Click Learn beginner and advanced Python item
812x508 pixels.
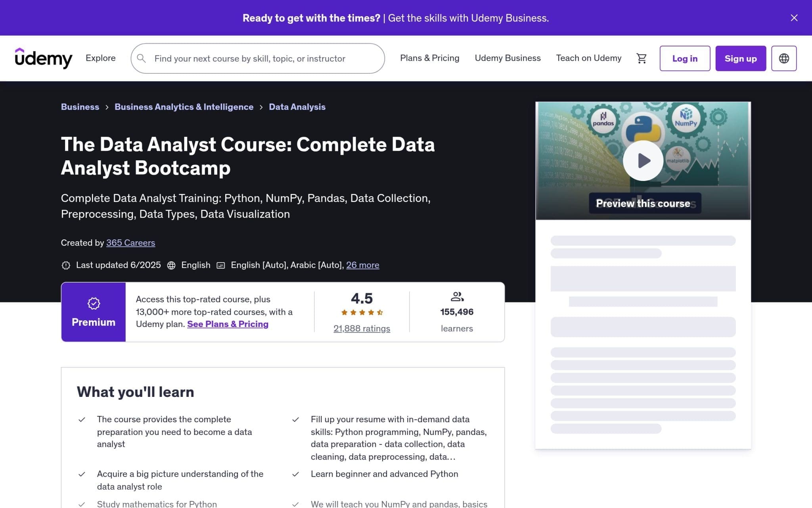click(x=384, y=474)
